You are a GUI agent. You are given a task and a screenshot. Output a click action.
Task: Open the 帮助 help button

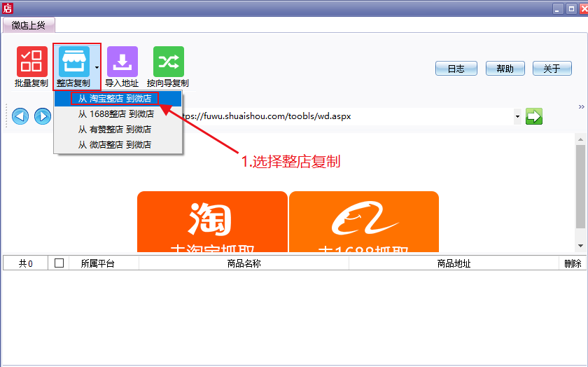(505, 69)
